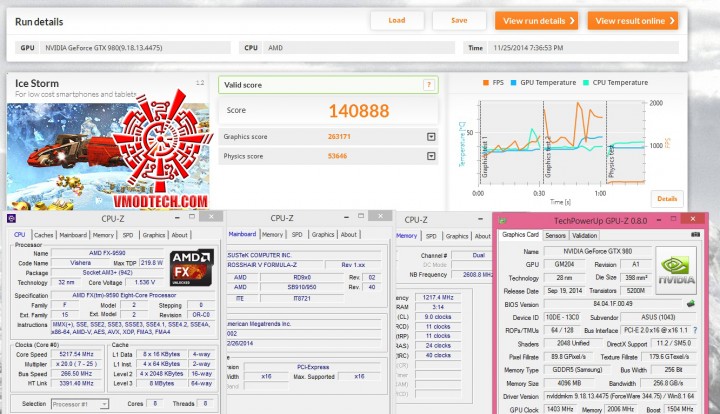The height and width of the screenshot is (414, 720).
Task: Open the Caches tab in CPU-Z
Action: pyautogui.click(x=44, y=235)
